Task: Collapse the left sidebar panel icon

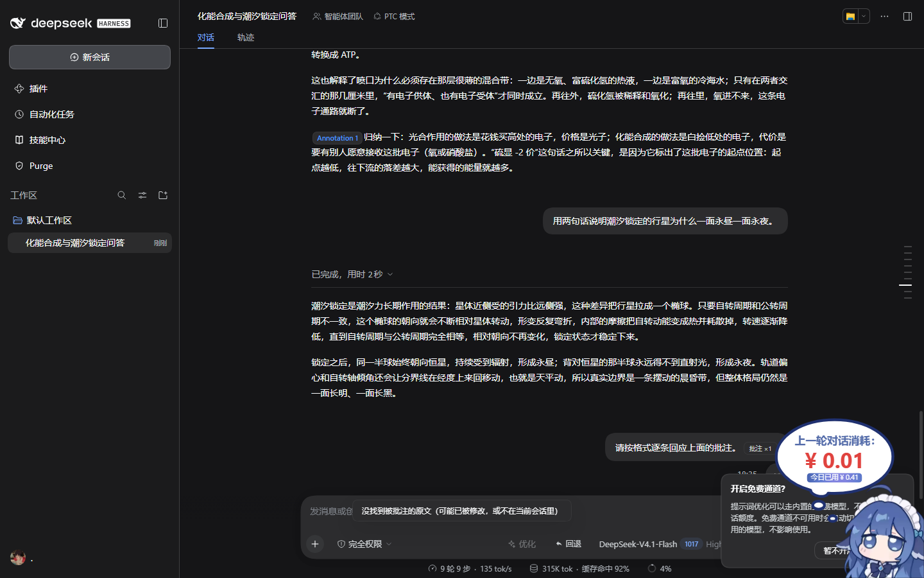Action: pos(163,23)
